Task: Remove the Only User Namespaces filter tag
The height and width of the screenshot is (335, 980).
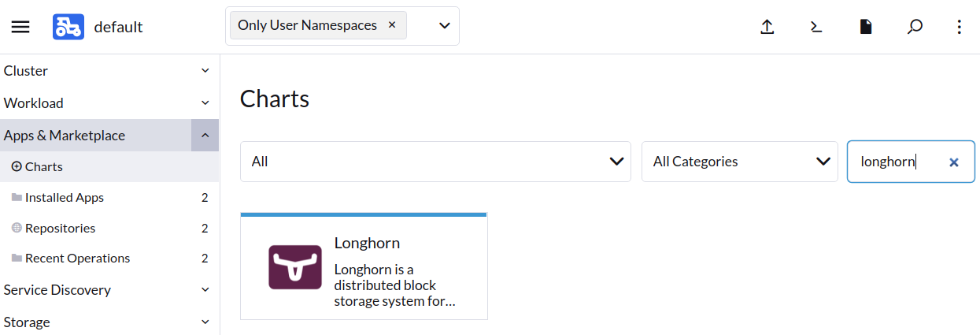Action: (392, 25)
